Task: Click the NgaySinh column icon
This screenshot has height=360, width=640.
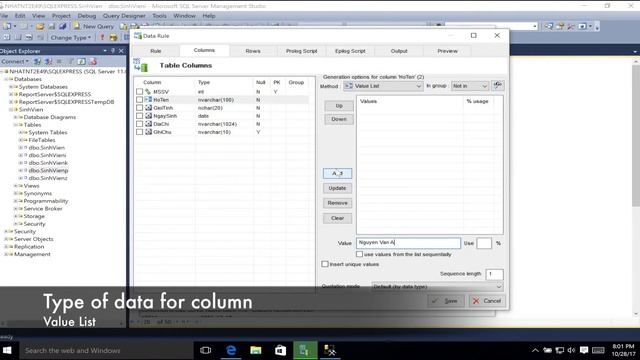Action: point(148,116)
